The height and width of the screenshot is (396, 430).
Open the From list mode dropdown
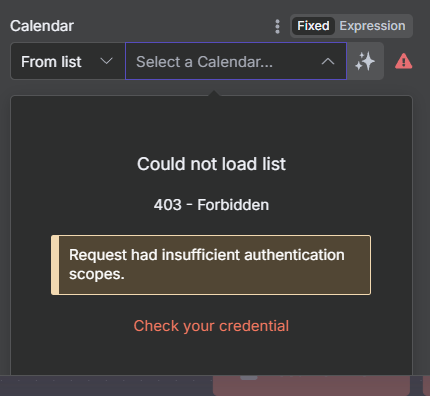tap(68, 61)
